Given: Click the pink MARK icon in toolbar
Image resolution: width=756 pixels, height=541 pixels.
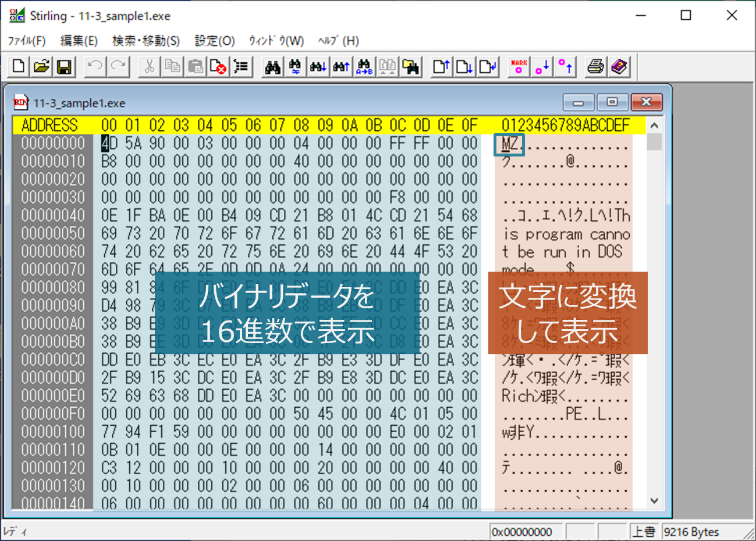Looking at the screenshot, I should [519, 67].
